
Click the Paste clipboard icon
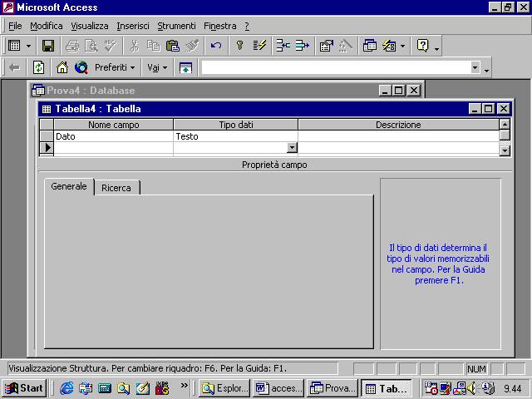click(x=173, y=46)
